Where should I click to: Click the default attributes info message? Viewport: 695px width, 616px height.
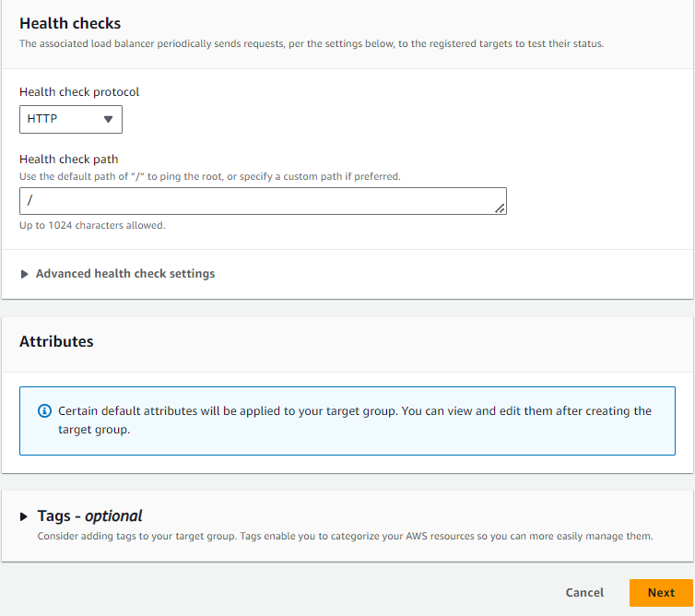click(355, 420)
